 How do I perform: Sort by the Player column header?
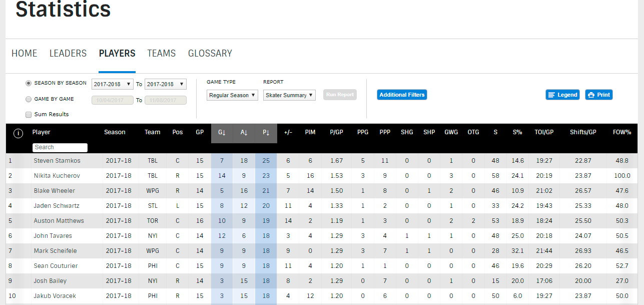pyautogui.click(x=42, y=132)
